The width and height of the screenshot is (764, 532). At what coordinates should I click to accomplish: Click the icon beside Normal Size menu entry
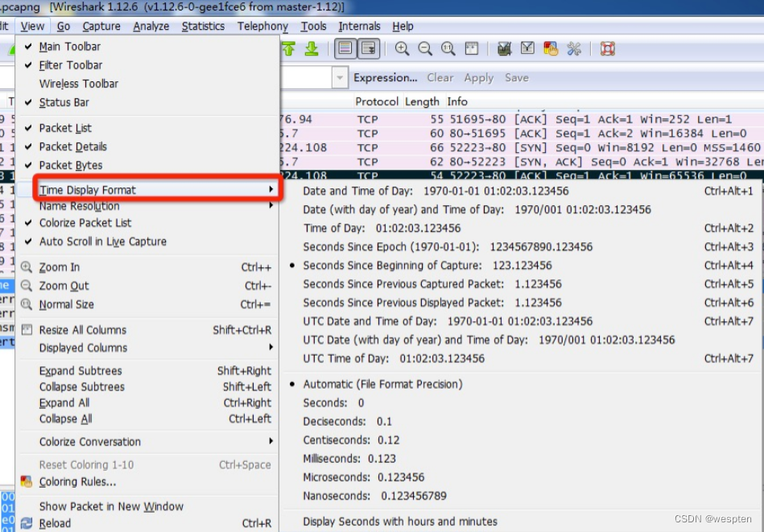[x=27, y=304]
